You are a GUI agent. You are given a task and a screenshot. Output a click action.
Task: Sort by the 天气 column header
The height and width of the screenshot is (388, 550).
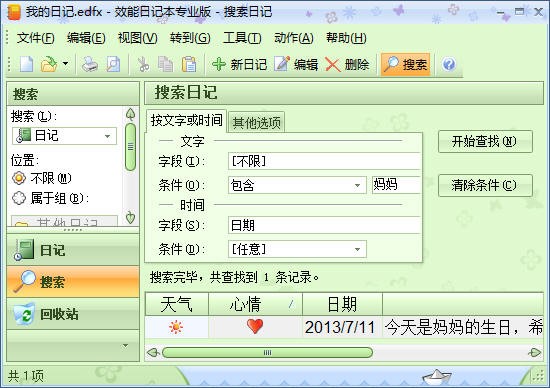point(177,304)
